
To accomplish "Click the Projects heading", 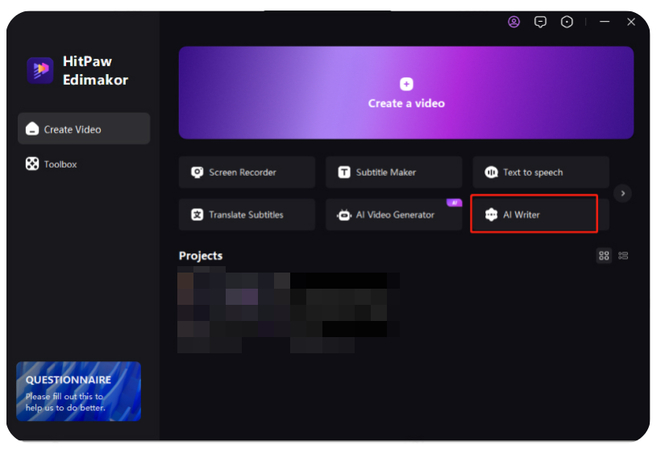I will pos(201,256).
